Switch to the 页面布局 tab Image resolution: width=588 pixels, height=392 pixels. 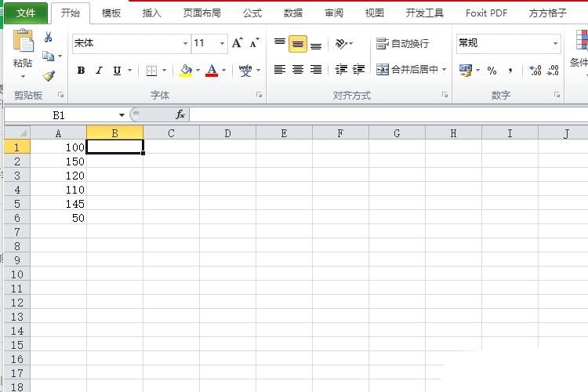(x=201, y=13)
